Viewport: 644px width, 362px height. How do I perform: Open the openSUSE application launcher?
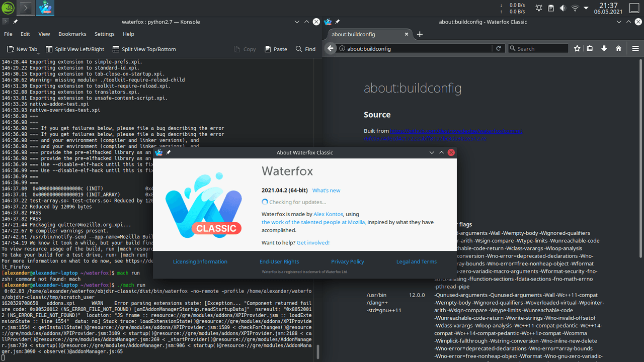click(8, 8)
